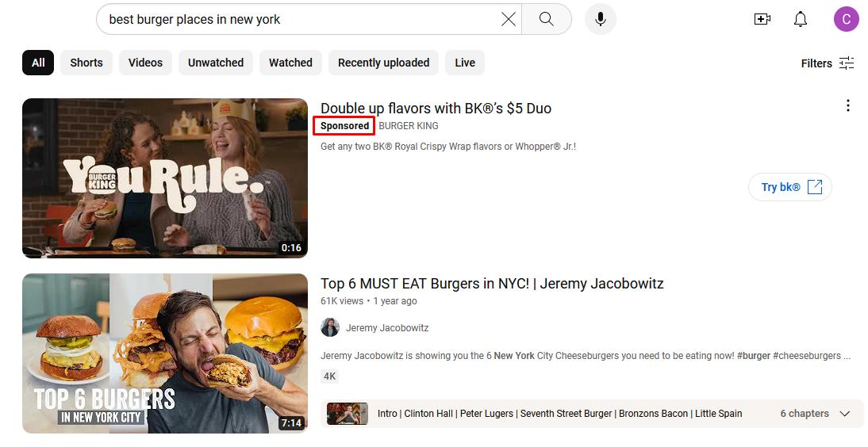Click the Jeremy Jacobowitz channel avatar
Viewport: 868px width, 447px height.
point(330,327)
